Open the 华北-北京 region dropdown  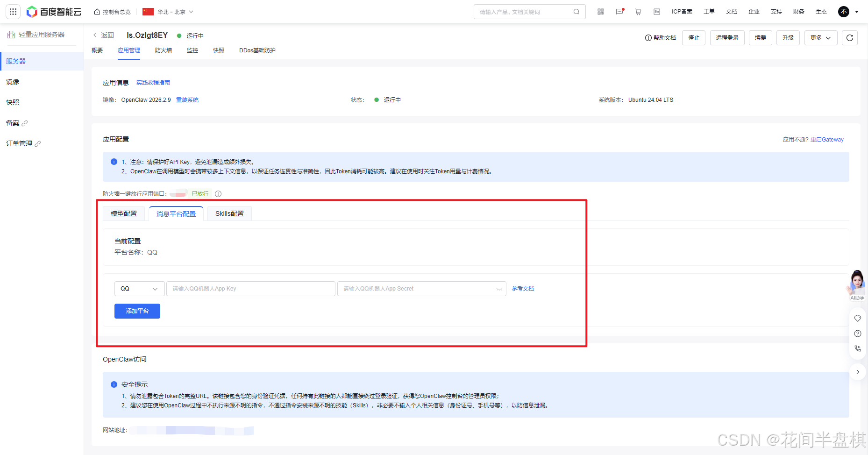[168, 12]
